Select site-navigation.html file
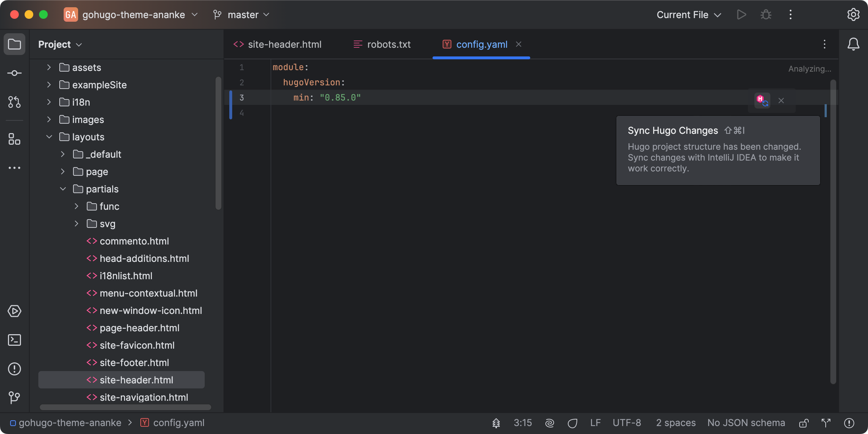The image size is (868, 434). (137, 397)
